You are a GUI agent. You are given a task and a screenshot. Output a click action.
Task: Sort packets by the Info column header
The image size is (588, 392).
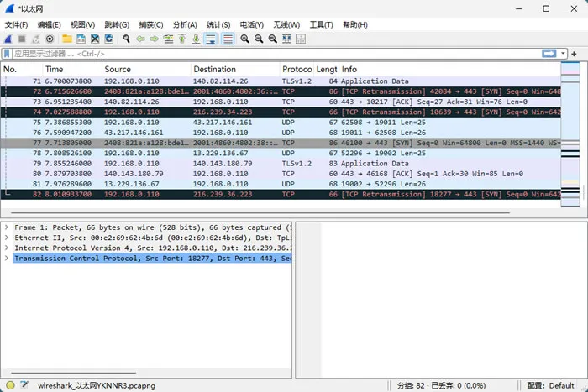click(449, 70)
